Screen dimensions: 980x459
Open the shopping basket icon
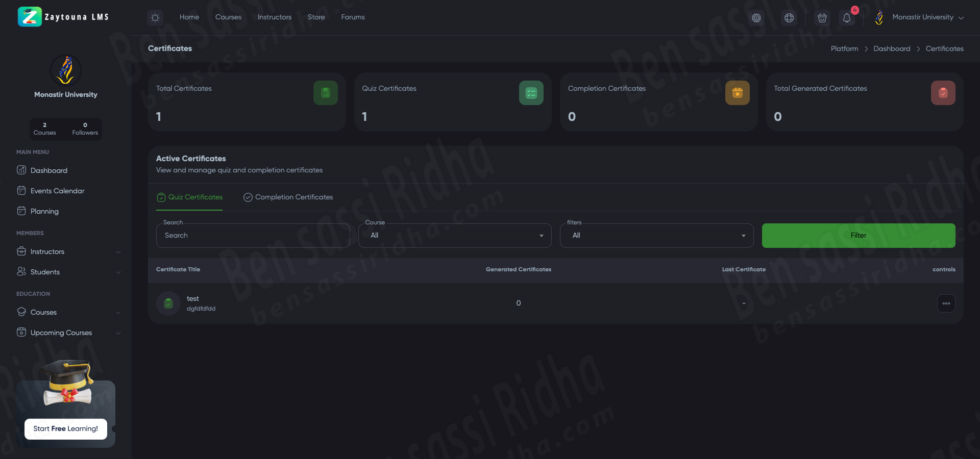point(822,18)
